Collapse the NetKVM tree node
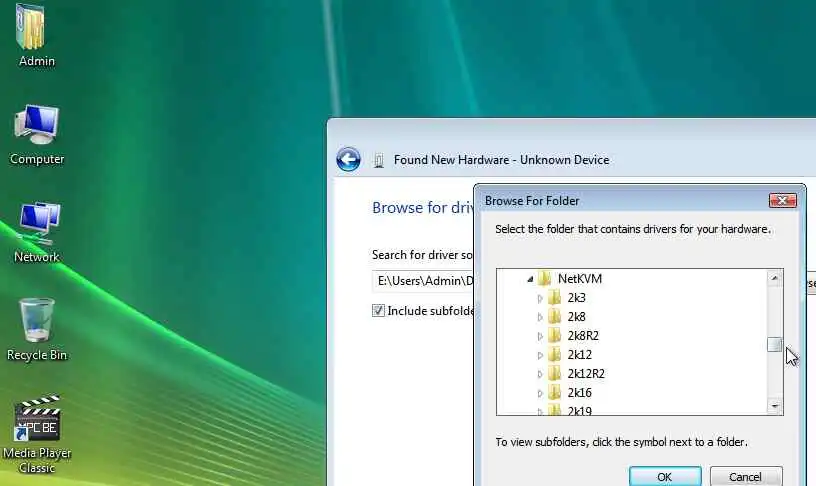Screen dimensions: 816x486 [530, 279]
